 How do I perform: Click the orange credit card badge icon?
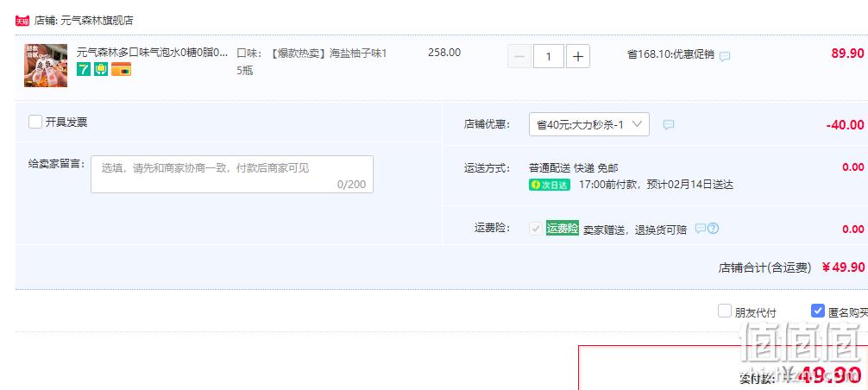pyautogui.click(x=121, y=69)
